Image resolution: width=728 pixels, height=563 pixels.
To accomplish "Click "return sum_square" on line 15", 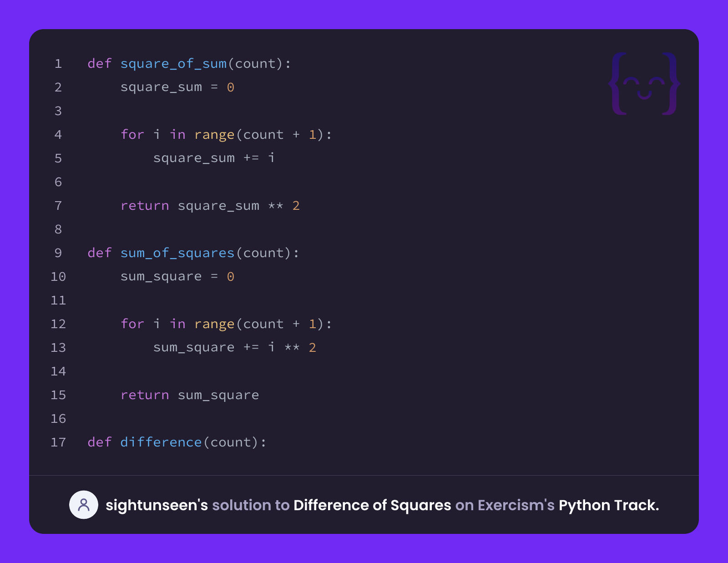I will point(190,395).
